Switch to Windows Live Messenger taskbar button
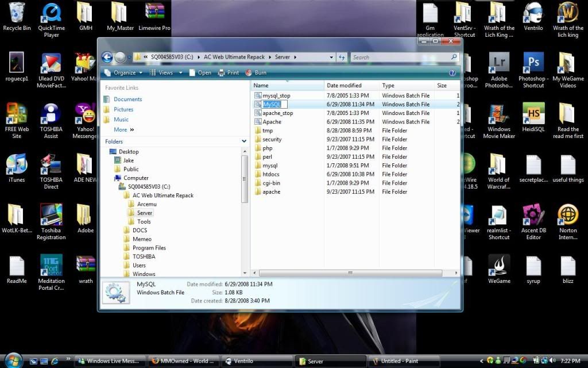Viewport: 588px width, 368px height. (111, 361)
